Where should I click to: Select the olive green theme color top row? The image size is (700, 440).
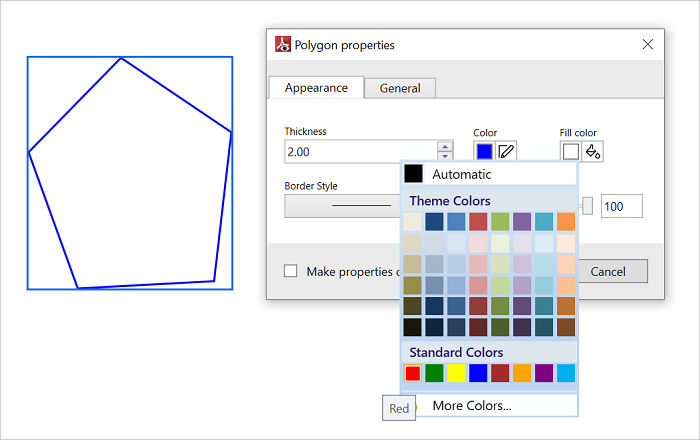(500, 222)
